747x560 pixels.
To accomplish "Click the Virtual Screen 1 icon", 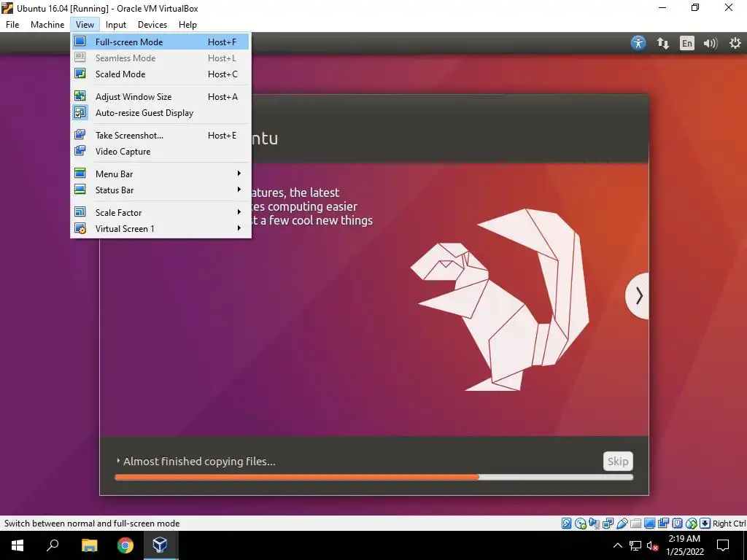I will (x=80, y=228).
